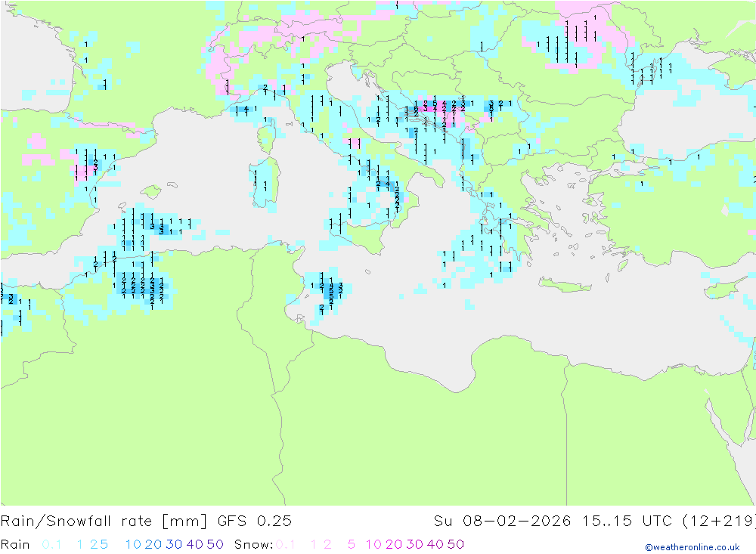Click snow legend value 50
Viewport: 756px width, 554px height.
(x=456, y=544)
